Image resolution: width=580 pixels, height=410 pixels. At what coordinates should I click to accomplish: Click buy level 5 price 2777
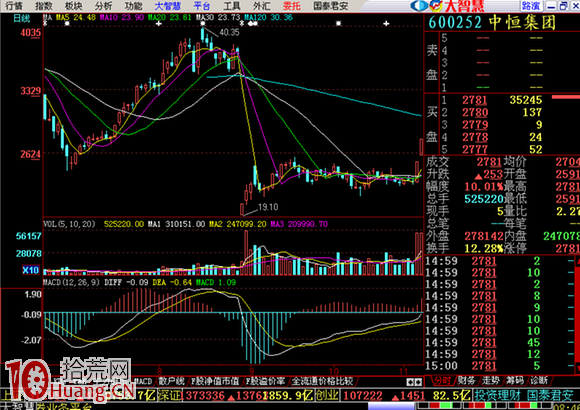point(475,149)
